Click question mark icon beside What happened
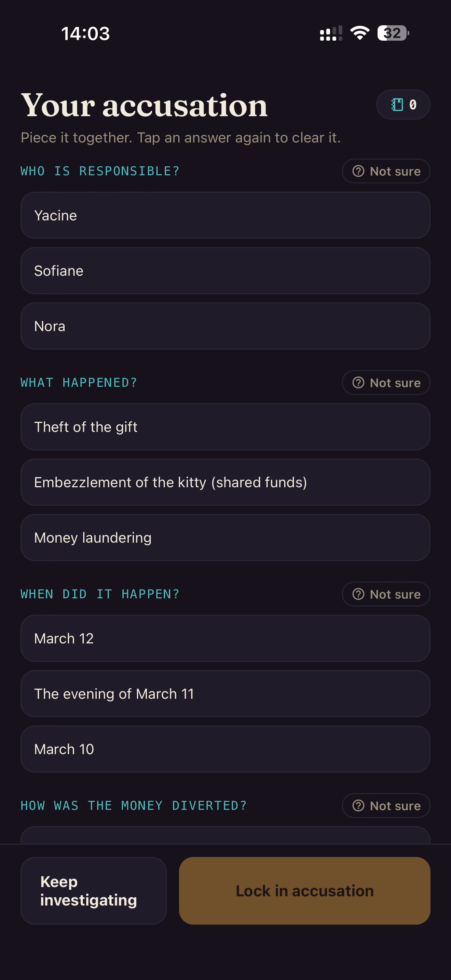 (358, 383)
